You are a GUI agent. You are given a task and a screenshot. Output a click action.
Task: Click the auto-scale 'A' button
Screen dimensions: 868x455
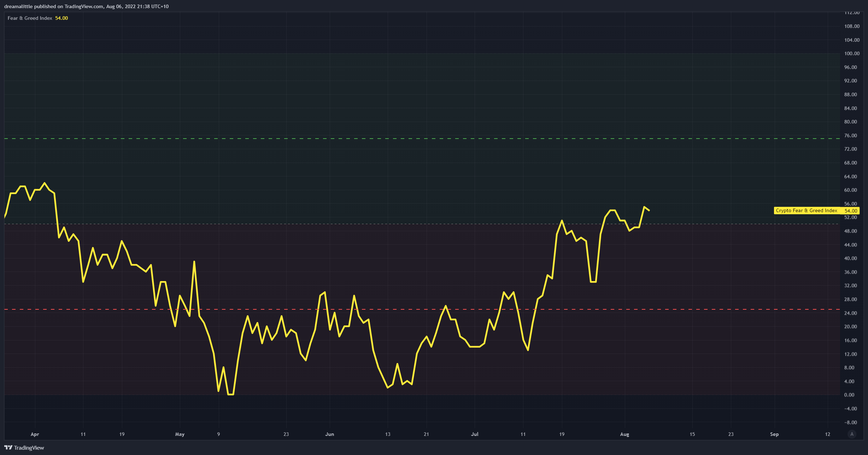click(x=852, y=434)
